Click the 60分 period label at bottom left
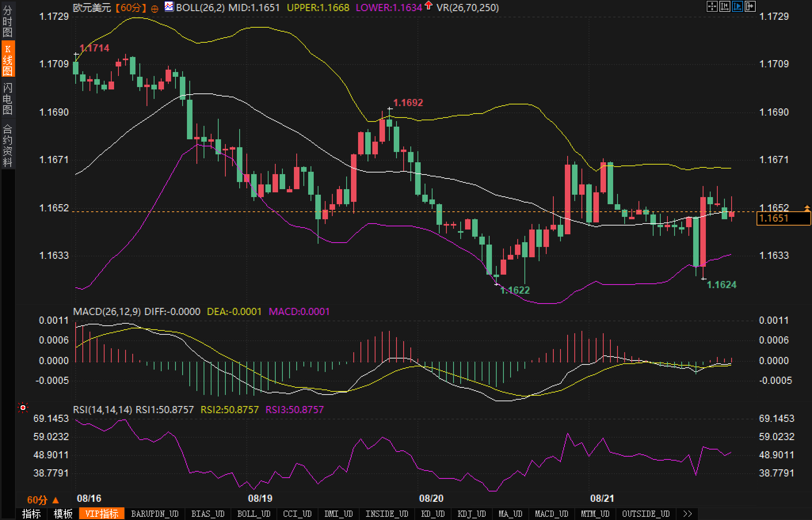Viewport: 812px width, 520px height. click(x=37, y=500)
